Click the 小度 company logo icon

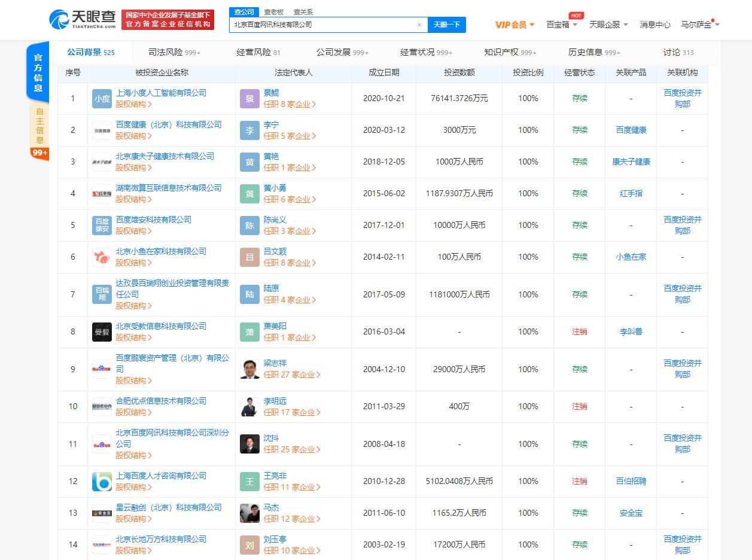point(102,99)
